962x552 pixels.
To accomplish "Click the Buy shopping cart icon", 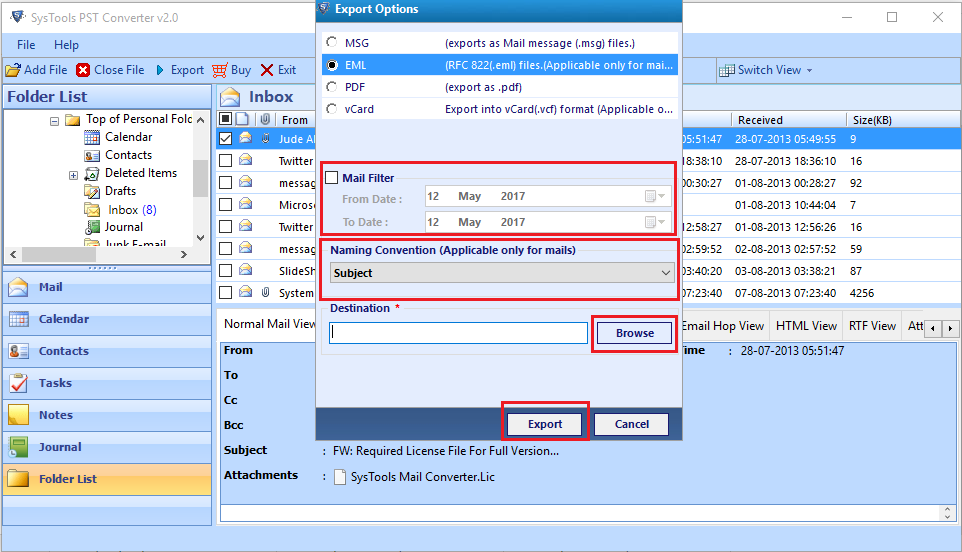I will (x=220, y=71).
